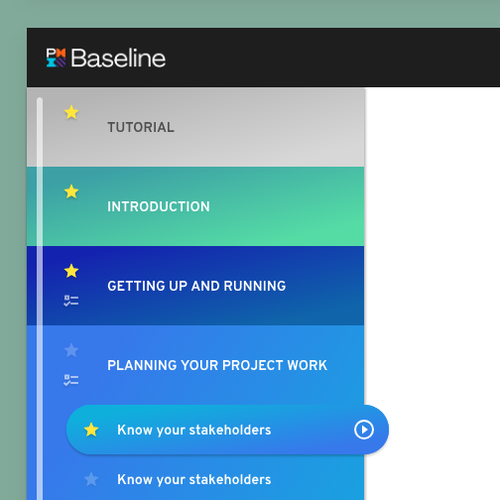The height and width of the screenshot is (500, 500).
Task: Click the faded star in Planning Your Project Work
Action: click(x=71, y=350)
